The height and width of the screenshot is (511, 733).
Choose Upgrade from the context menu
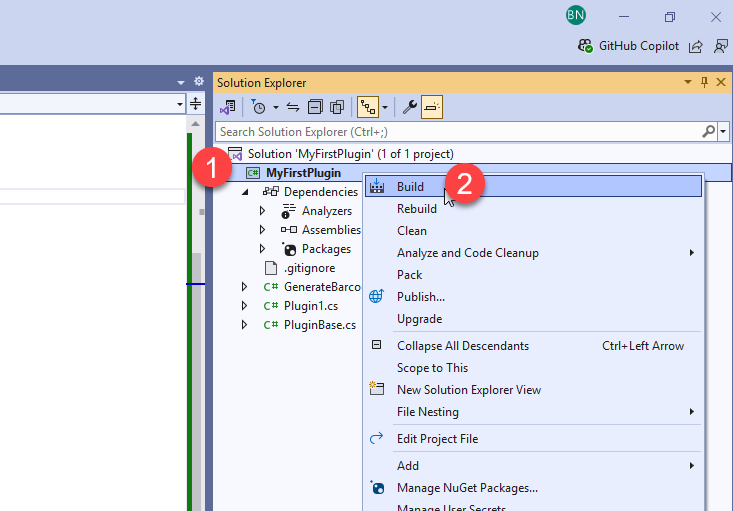(533, 318)
